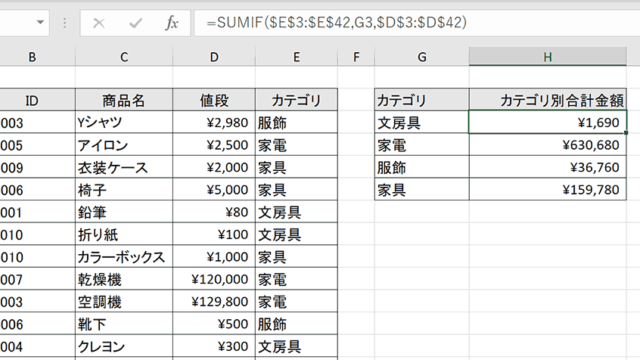Select column G header
Viewport: 640px width, 360px height.
tap(422, 57)
